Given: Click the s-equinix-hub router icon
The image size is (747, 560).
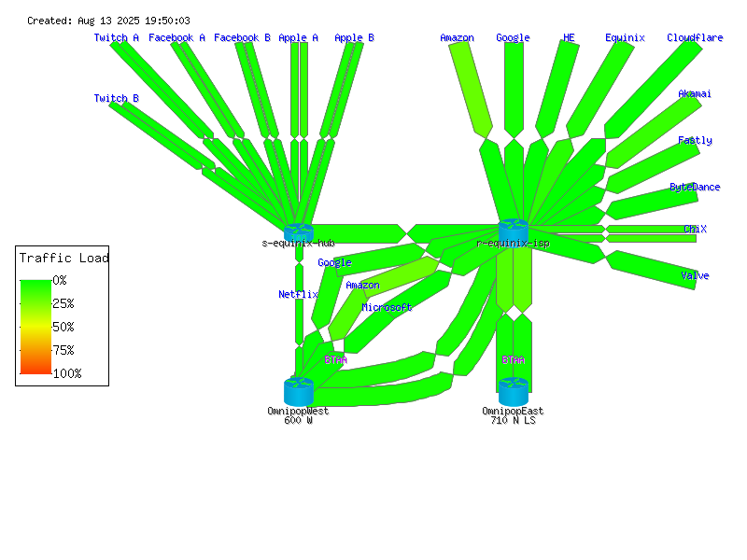Looking at the screenshot, I should point(299,232).
